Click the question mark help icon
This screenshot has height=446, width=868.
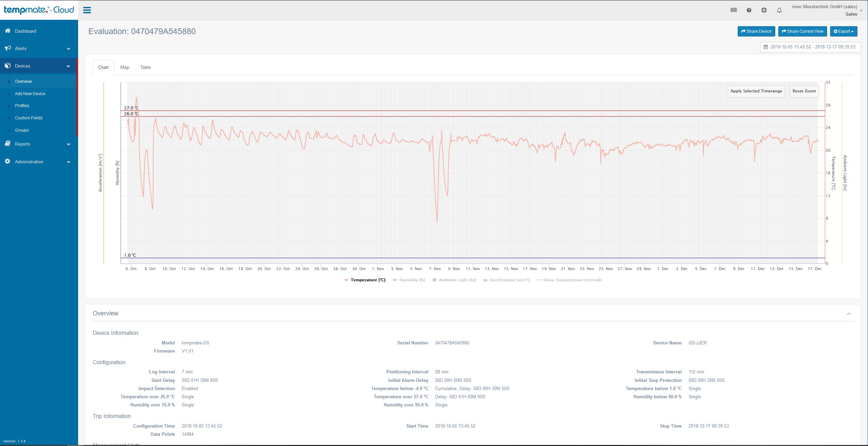749,10
